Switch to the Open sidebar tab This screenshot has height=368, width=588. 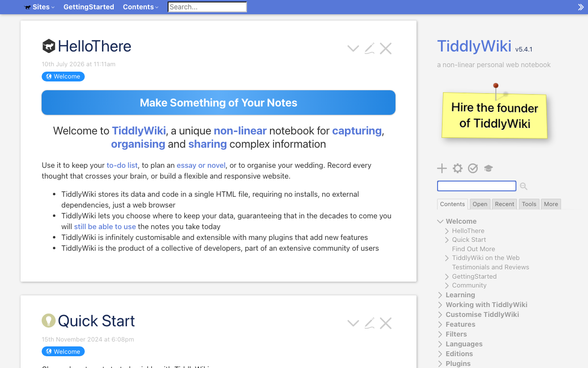pyautogui.click(x=480, y=204)
